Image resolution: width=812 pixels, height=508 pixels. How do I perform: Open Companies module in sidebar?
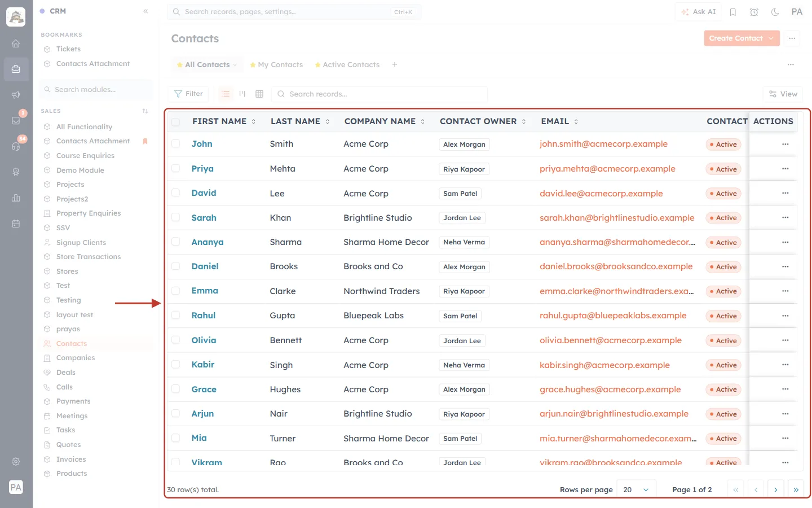pyautogui.click(x=76, y=358)
